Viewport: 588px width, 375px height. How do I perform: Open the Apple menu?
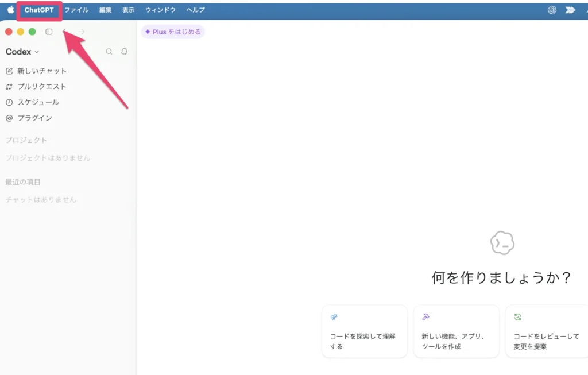pyautogui.click(x=10, y=10)
